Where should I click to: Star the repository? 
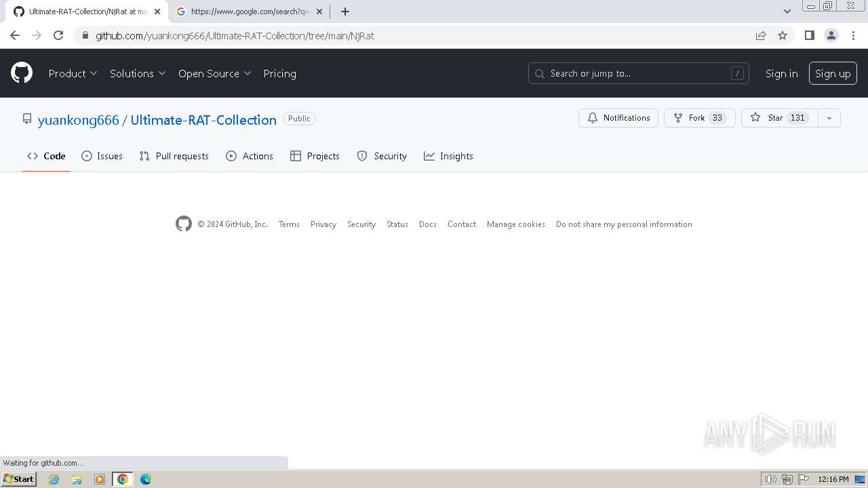(x=779, y=118)
